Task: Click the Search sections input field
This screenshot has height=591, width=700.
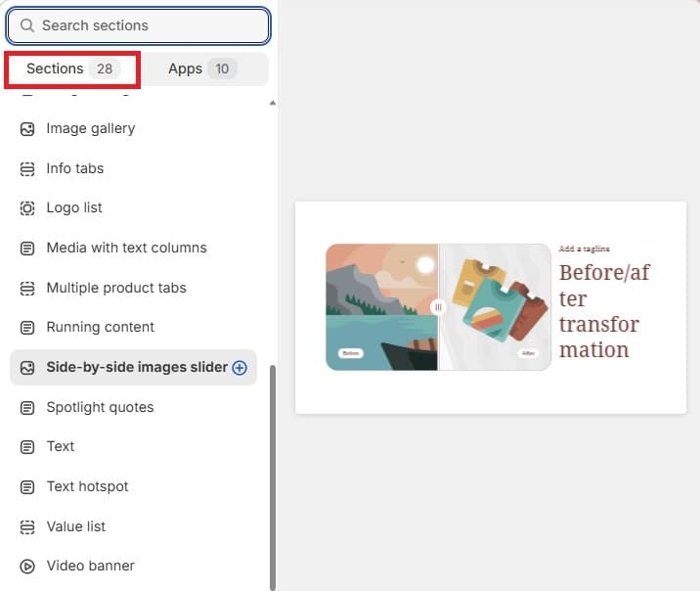Action: tap(138, 25)
